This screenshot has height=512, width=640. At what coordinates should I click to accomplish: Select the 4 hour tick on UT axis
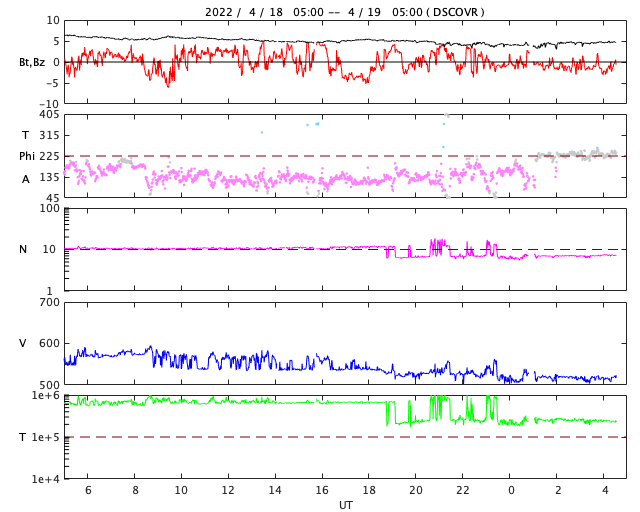[x=605, y=490]
